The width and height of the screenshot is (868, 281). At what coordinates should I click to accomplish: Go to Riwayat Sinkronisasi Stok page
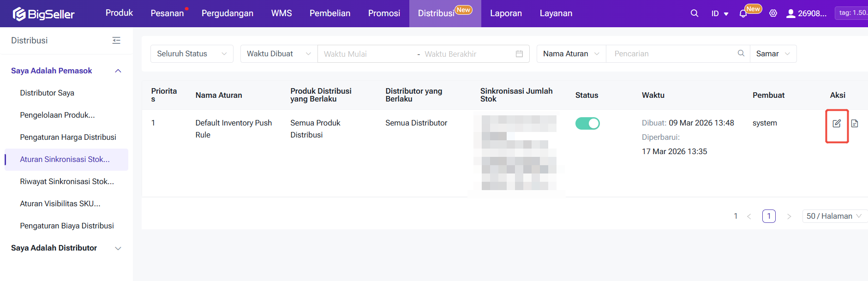click(67, 182)
